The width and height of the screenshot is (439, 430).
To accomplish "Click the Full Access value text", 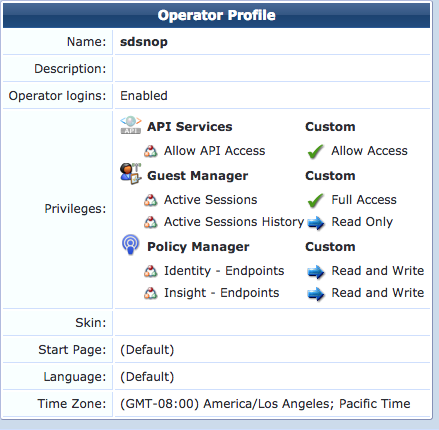I will pos(364,200).
